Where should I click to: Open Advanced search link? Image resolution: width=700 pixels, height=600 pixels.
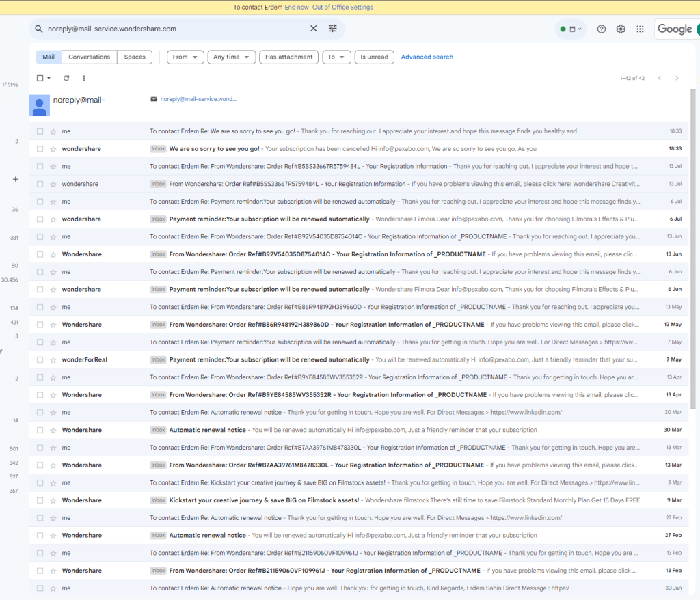[427, 57]
